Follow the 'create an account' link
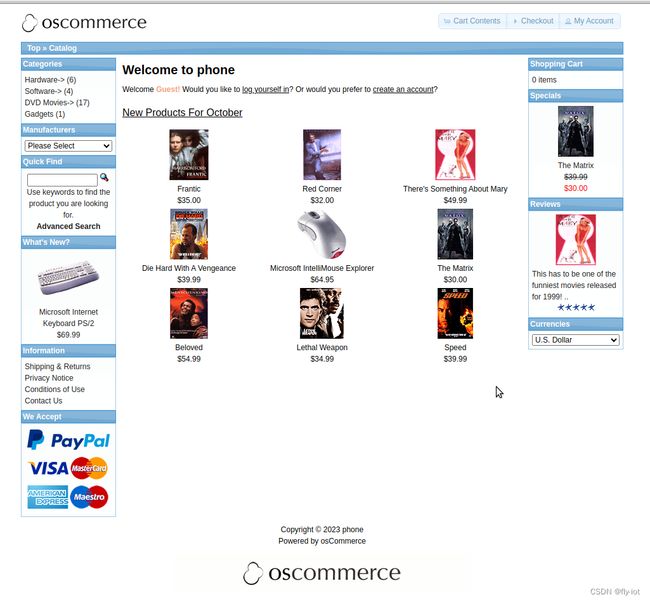Screen dimensions: 650x602 [403, 89]
